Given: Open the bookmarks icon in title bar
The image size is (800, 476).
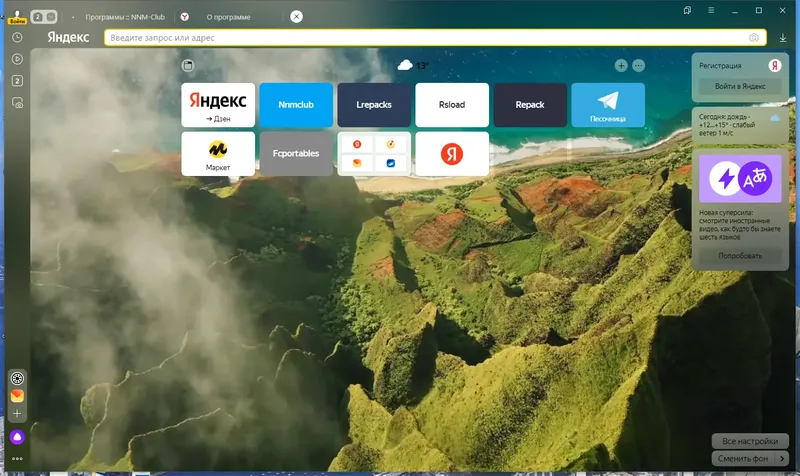Looking at the screenshot, I should 687,10.
